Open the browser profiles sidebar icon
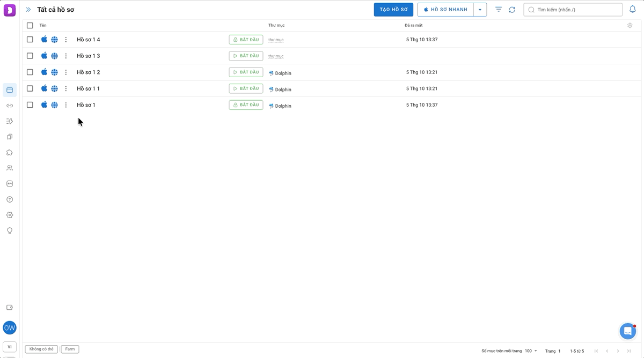Image resolution: width=644 pixels, height=358 pixels. tap(10, 90)
